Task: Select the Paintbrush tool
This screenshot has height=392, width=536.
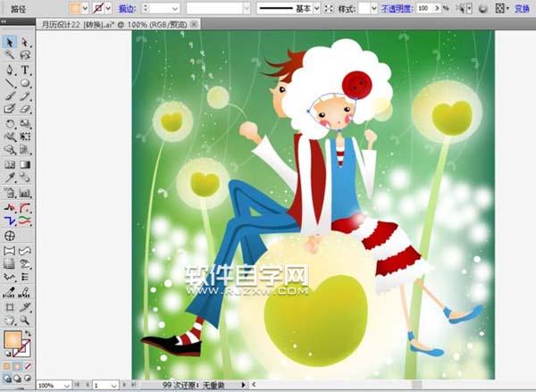Action: (10, 96)
